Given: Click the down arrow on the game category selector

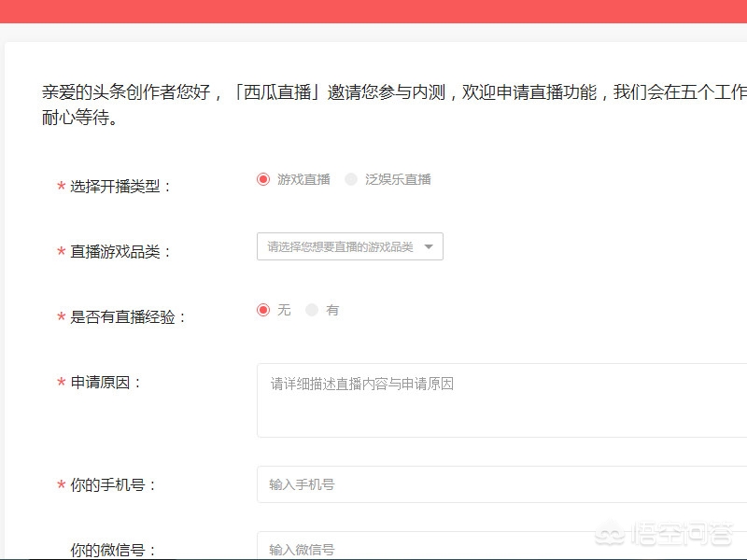Looking at the screenshot, I should pyautogui.click(x=430, y=246).
